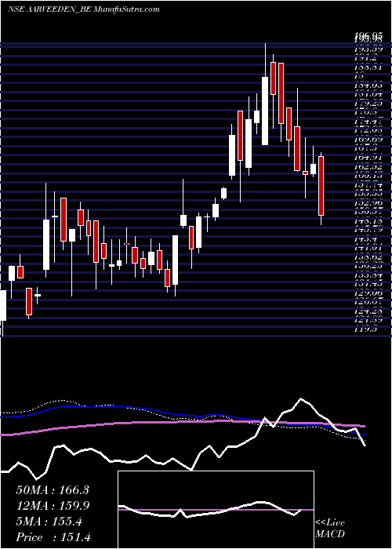Viewport: 392px width, 549px height.
Task: Click the 119.5 price axis label
Action: tap(365, 329)
